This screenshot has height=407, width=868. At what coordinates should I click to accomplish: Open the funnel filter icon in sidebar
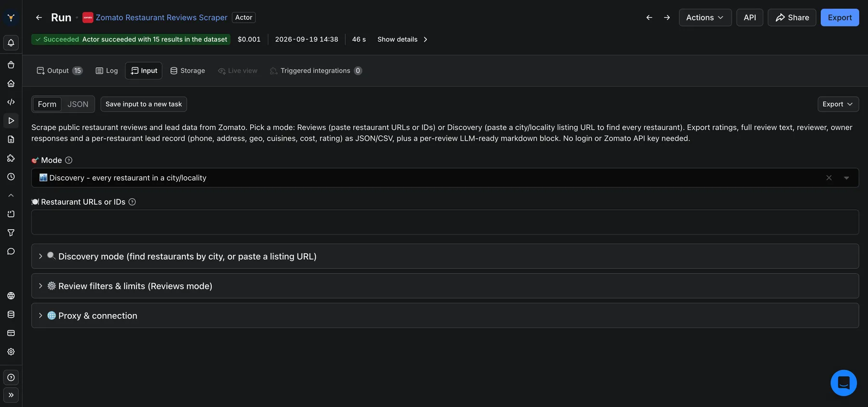[11, 233]
